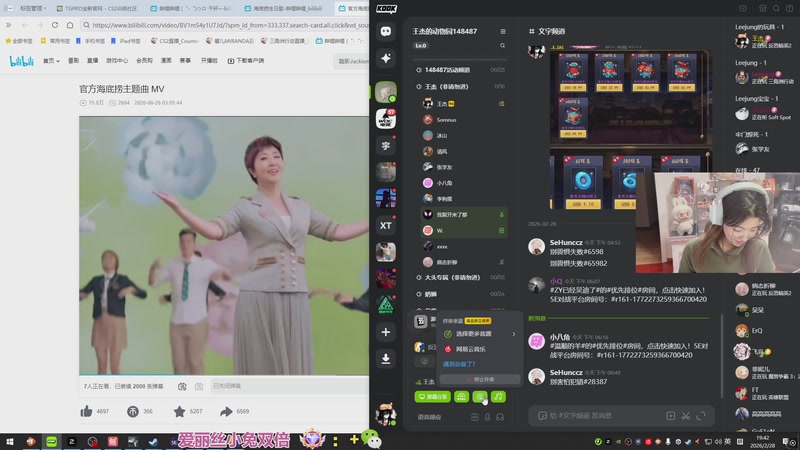Select the server badged with 57
Image resolution: width=800 pixels, height=450 pixels.
(x=386, y=119)
